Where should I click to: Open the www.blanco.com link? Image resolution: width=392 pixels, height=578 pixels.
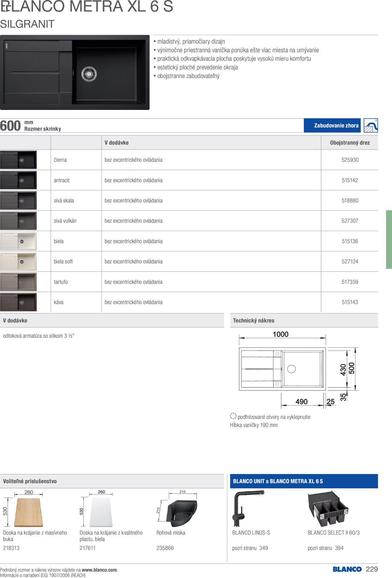point(99,570)
